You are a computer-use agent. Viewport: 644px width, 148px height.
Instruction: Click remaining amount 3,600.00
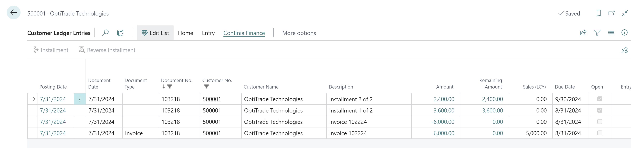pos(493,111)
